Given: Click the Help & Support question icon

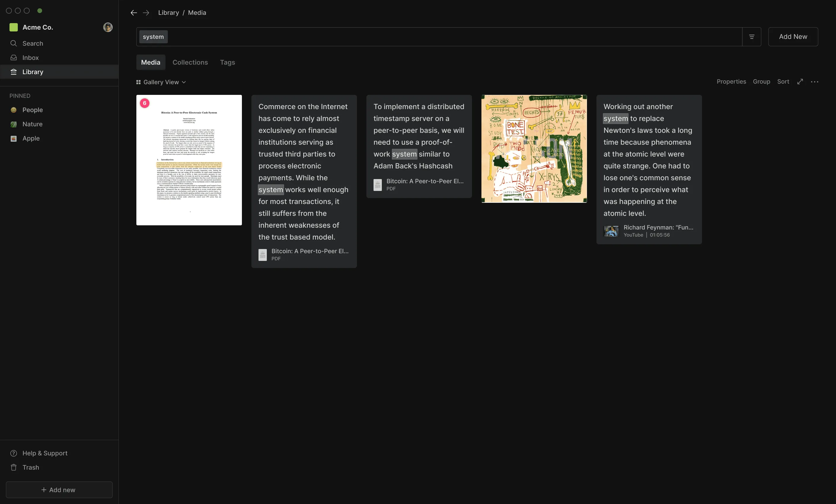Looking at the screenshot, I should [14, 453].
